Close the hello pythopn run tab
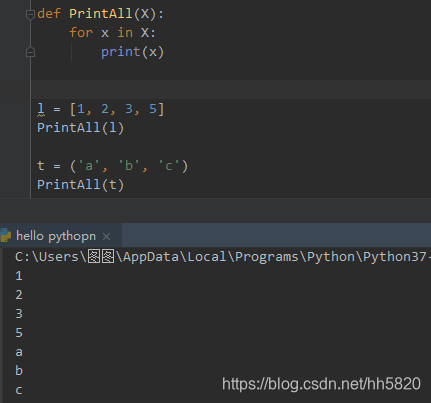The image size is (431, 403). (107, 236)
